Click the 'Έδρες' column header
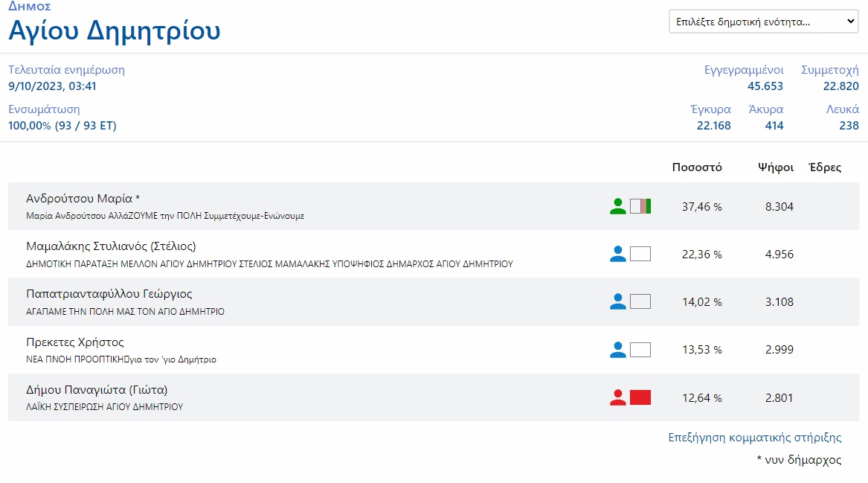This screenshot has height=483, width=868. point(824,167)
